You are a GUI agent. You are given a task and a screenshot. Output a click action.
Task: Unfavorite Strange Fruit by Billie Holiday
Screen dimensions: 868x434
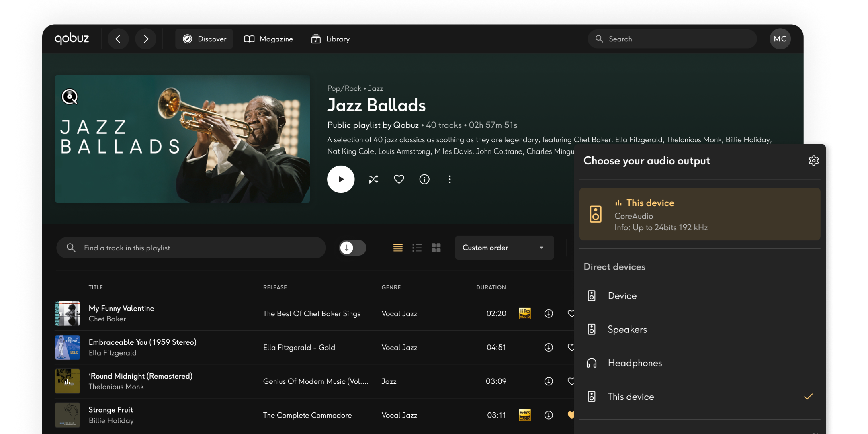coord(571,415)
